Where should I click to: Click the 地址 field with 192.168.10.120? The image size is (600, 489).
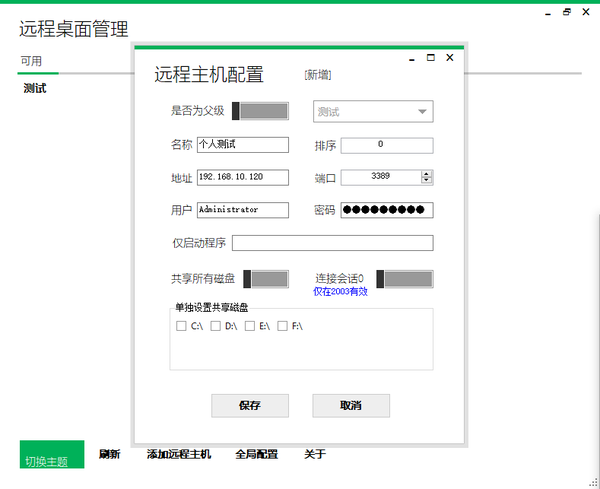243,177
